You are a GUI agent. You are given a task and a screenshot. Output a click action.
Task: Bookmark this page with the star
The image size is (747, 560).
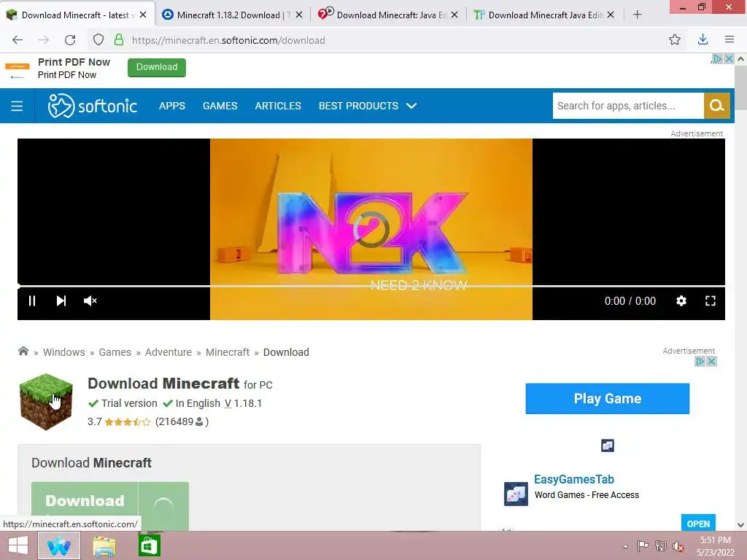click(675, 40)
